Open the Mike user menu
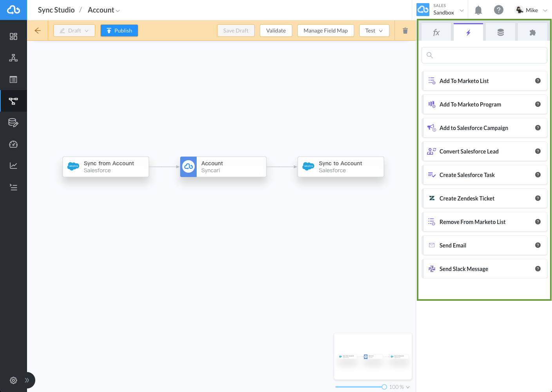Viewport: 552px width, 392px height. tap(531, 10)
